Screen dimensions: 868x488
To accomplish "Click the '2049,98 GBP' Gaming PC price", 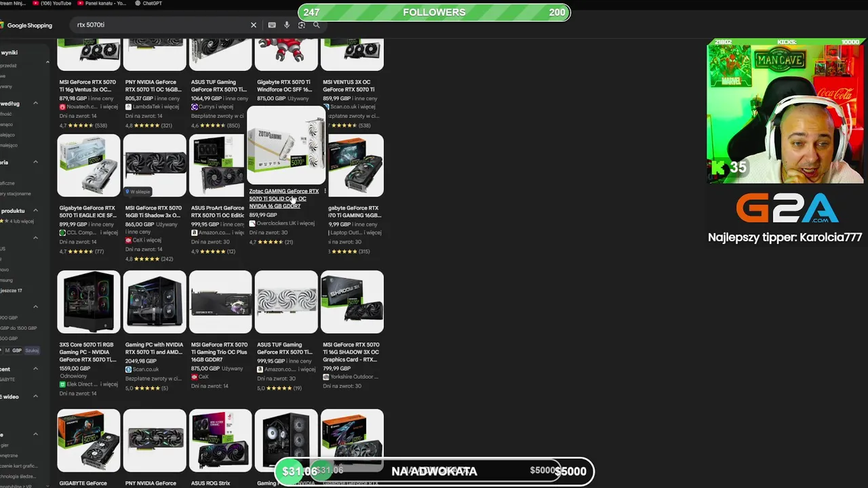I will 140,362.
